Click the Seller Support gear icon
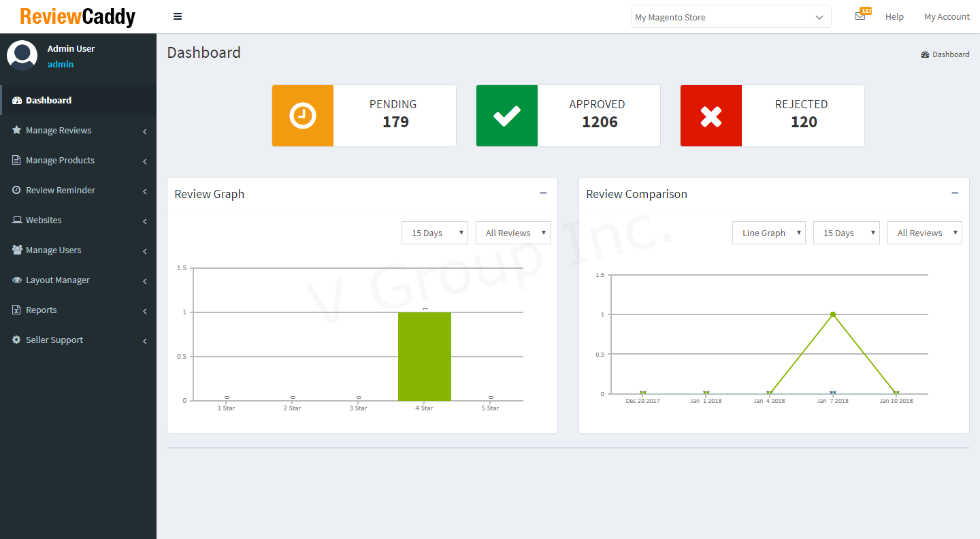The height and width of the screenshot is (539, 980). pyautogui.click(x=17, y=340)
